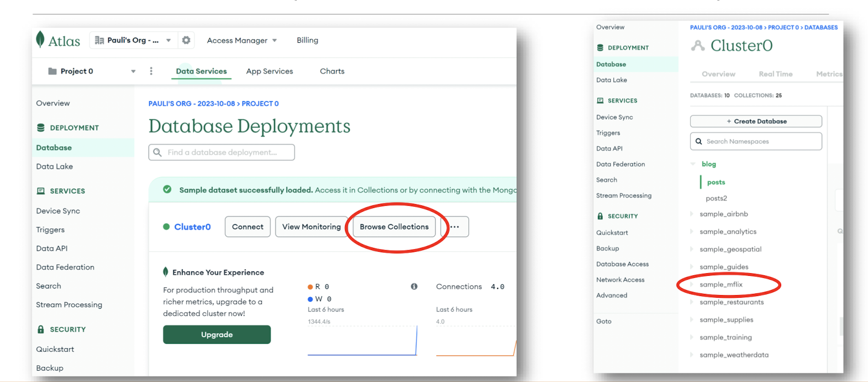This screenshot has width=868, height=382.
Task: Select the posts2 collection
Action: click(x=716, y=198)
